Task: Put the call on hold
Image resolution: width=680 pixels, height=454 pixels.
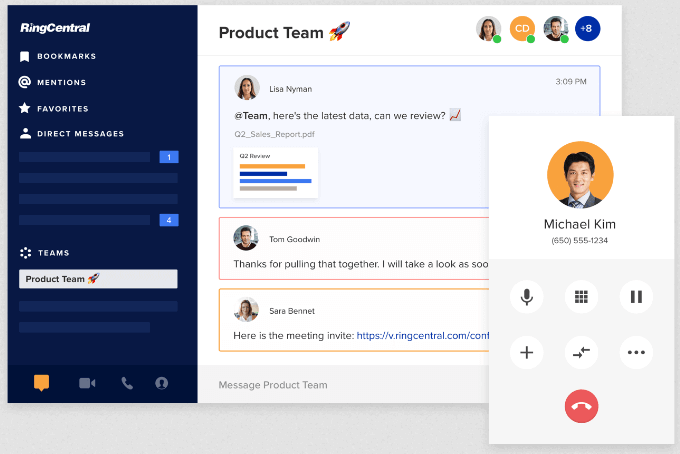Action: click(x=636, y=297)
